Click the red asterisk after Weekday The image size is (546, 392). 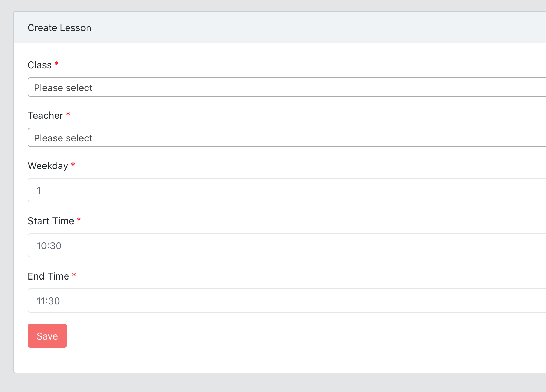pos(73,165)
